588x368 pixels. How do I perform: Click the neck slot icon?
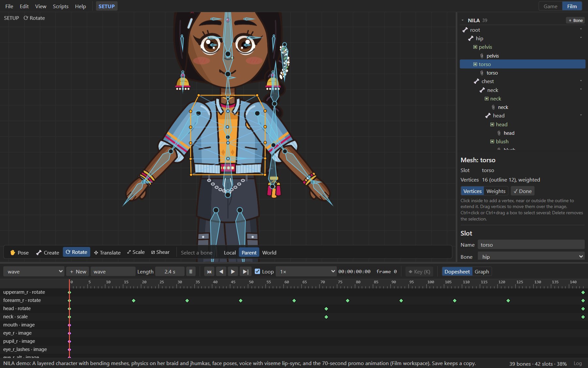pos(487,98)
